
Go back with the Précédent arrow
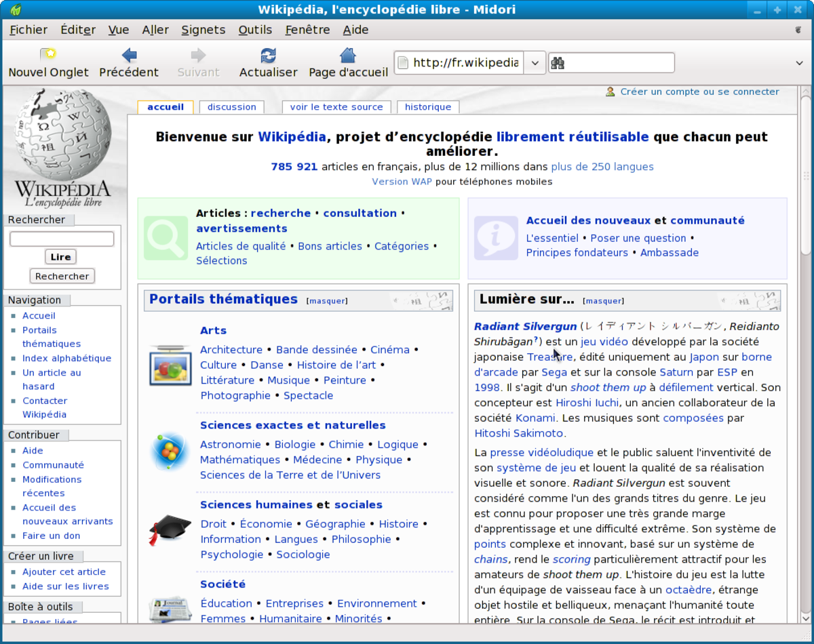click(x=129, y=55)
